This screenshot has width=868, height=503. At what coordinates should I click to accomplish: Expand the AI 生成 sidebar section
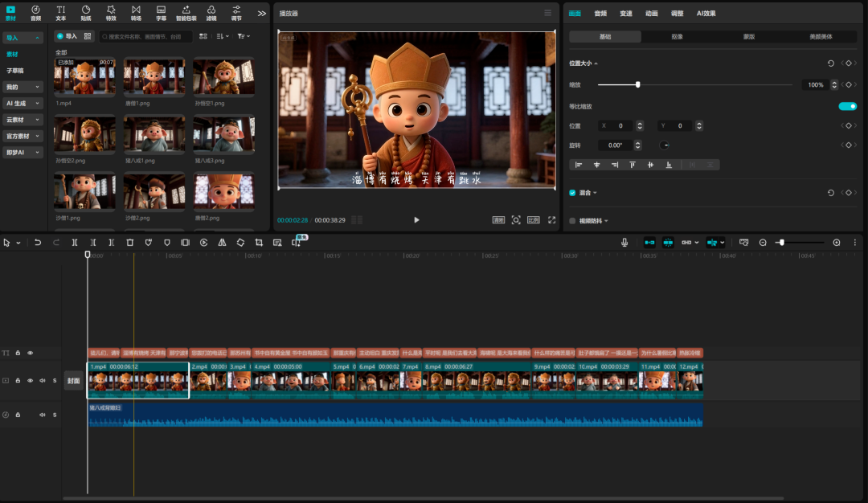[23, 104]
